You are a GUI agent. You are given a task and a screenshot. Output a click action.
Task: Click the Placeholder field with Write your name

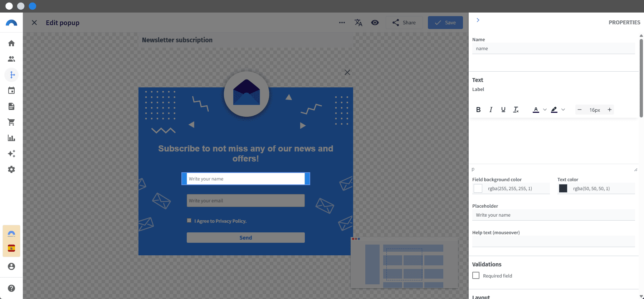[x=553, y=215]
